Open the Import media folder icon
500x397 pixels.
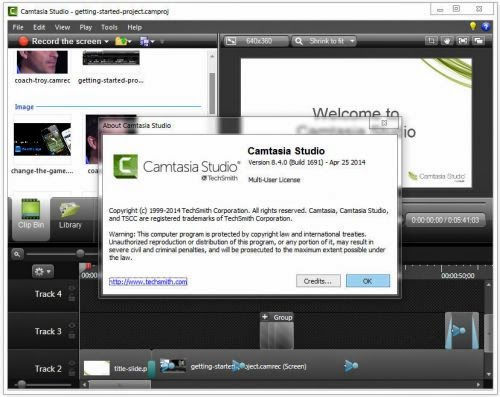[121, 41]
